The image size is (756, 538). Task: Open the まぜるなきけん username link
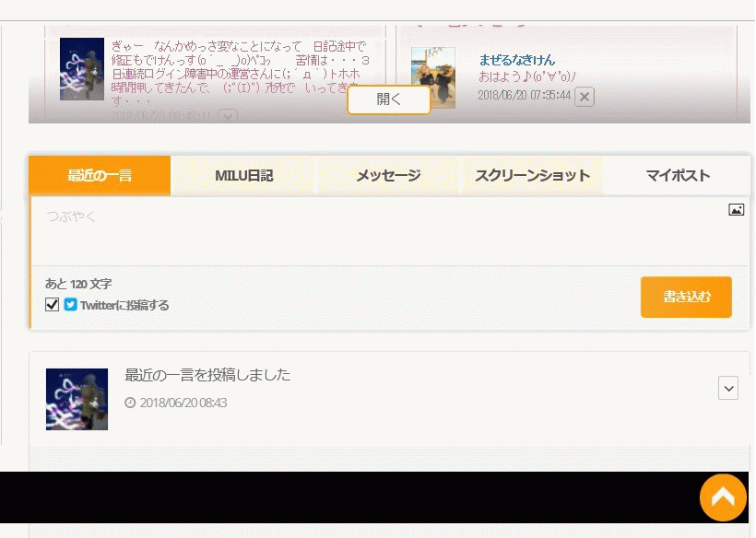[516, 60]
